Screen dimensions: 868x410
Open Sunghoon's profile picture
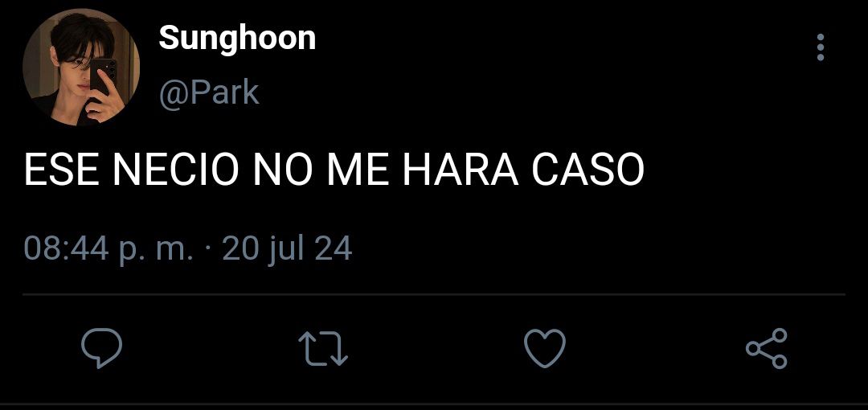pos(81,68)
